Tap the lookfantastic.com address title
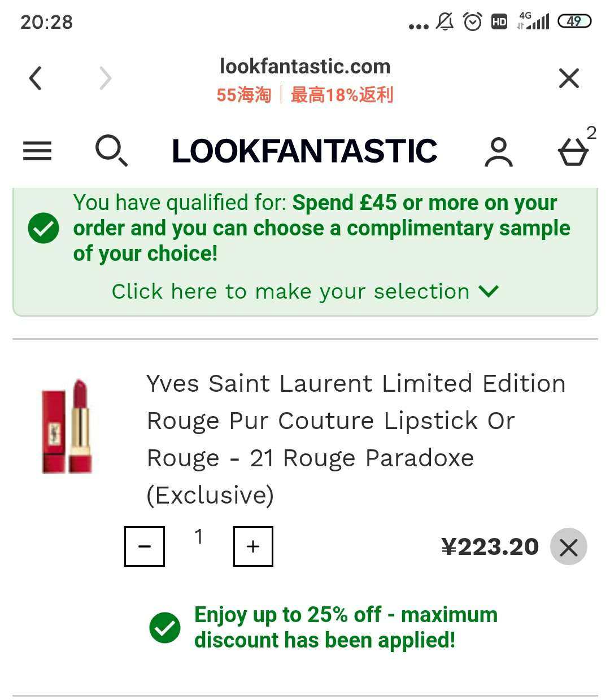The image size is (610, 700). click(x=304, y=67)
